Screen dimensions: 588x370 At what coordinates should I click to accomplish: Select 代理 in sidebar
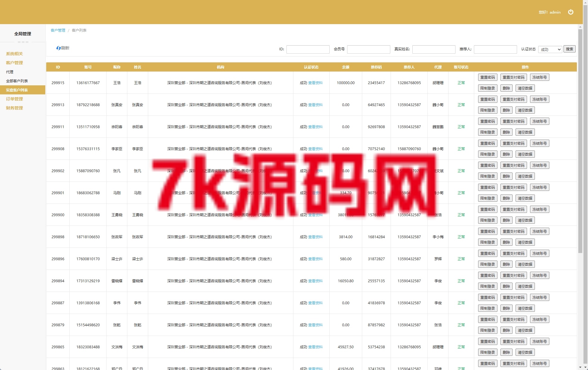10,72
